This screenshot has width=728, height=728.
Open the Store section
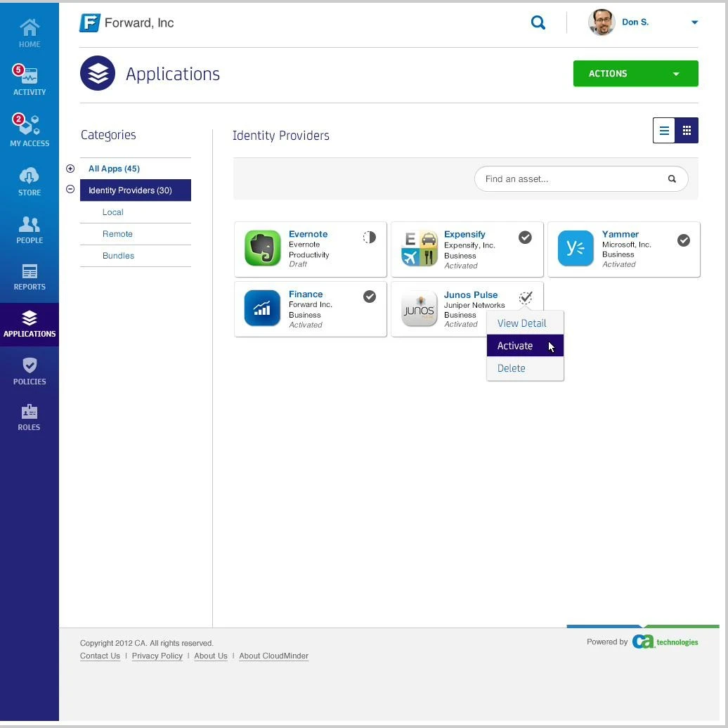click(30, 181)
